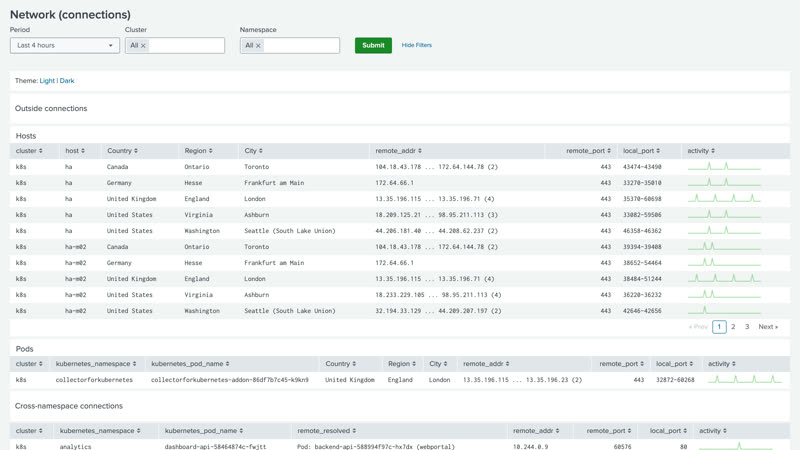Image resolution: width=800 pixels, height=450 pixels.
Task: Click the green Submit button
Action: pos(373,45)
